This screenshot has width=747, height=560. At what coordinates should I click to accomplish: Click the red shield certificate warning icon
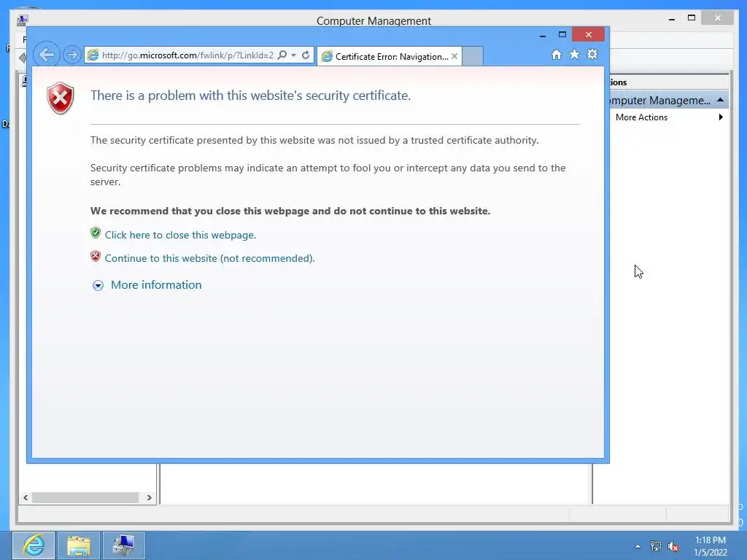pyautogui.click(x=61, y=98)
